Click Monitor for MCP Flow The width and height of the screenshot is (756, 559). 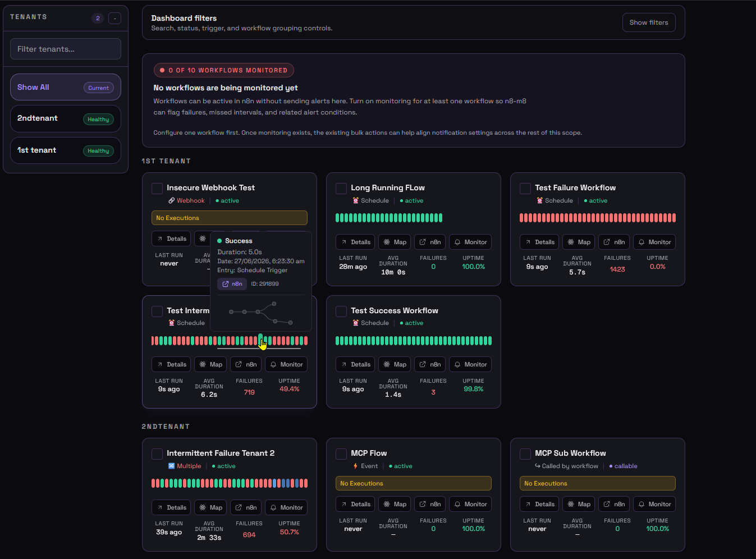pos(470,504)
